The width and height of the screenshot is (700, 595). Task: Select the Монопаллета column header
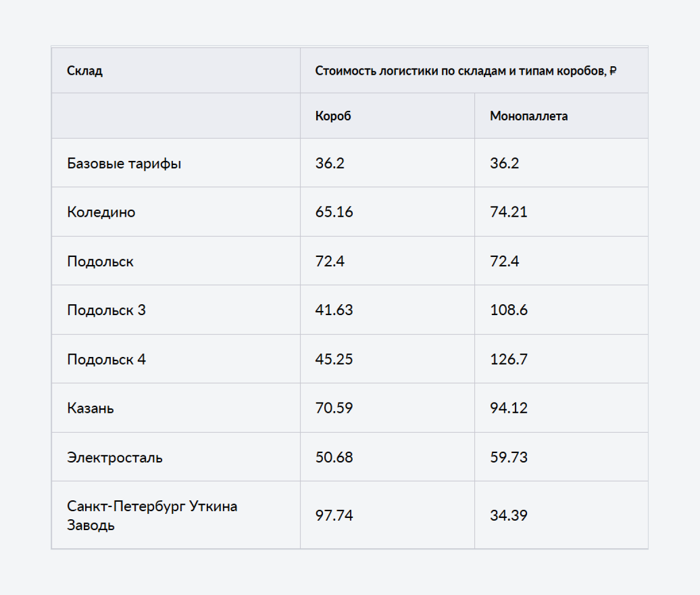click(x=528, y=116)
